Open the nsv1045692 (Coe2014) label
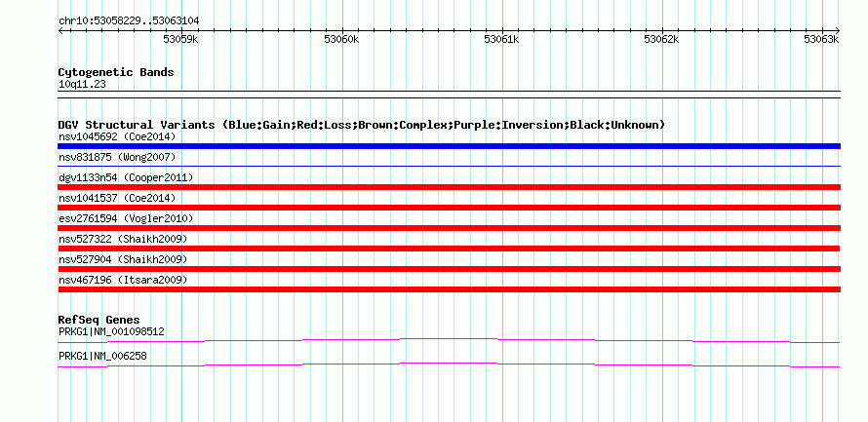Image resolution: width=868 pixels, height=422 pixels. [117, 136]
